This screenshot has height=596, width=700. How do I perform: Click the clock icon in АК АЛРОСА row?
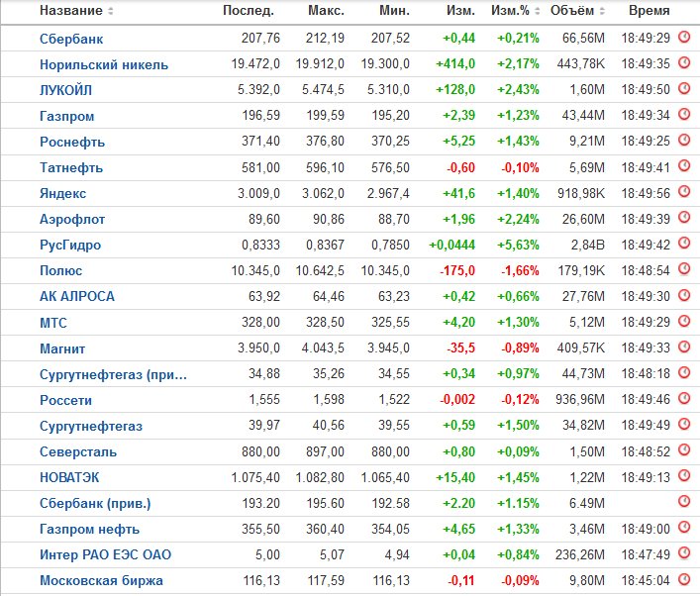(x=684, y=295)
